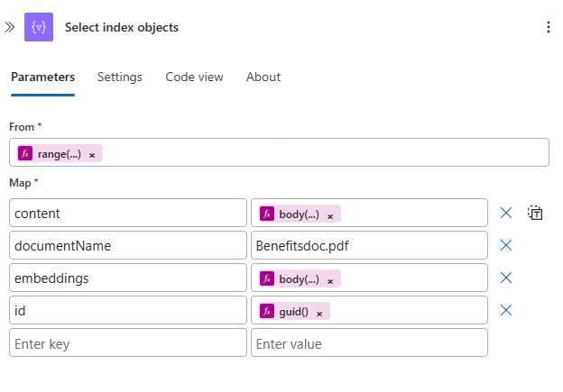
Task: Open the About tab
Action: click(263, 77)
